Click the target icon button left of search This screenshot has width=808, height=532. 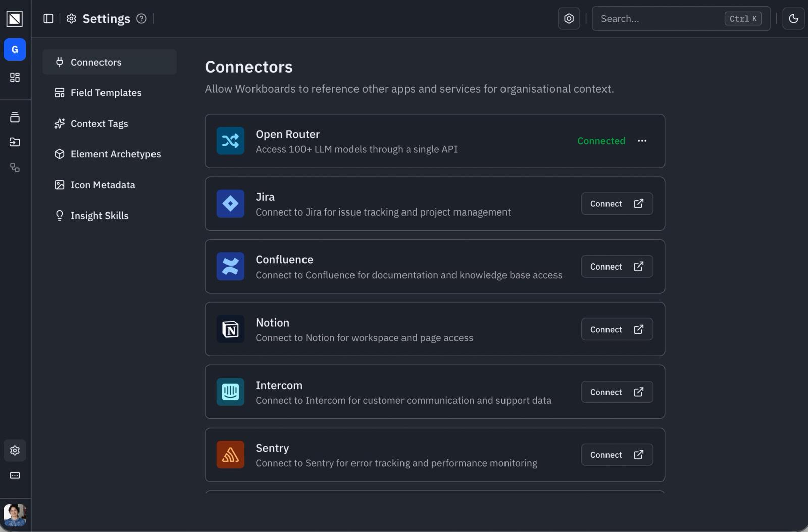[569, 19]
